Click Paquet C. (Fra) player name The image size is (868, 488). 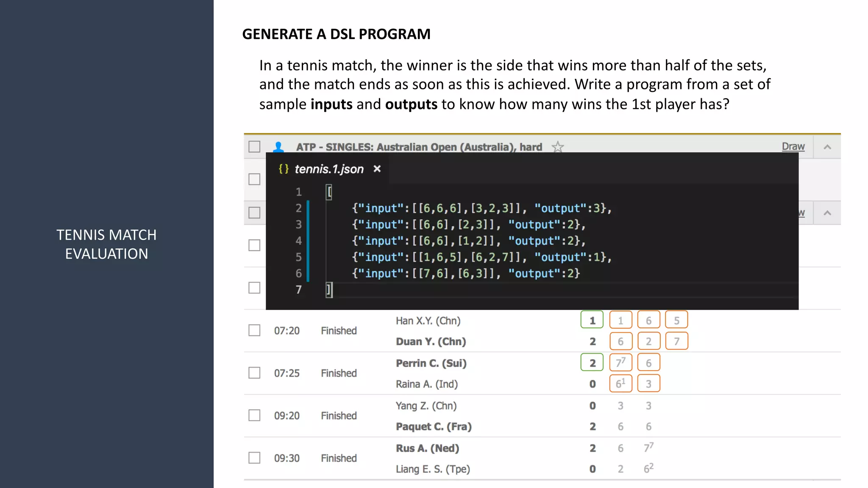[434, 427]
